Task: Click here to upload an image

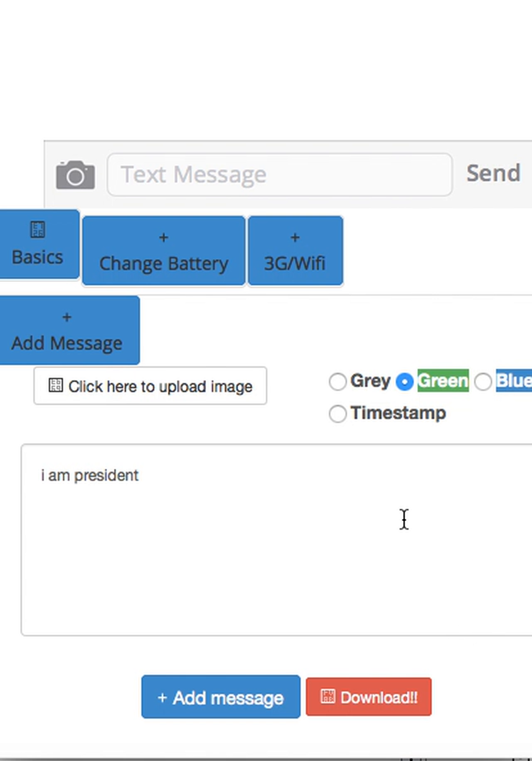Action: pos(150,385)
